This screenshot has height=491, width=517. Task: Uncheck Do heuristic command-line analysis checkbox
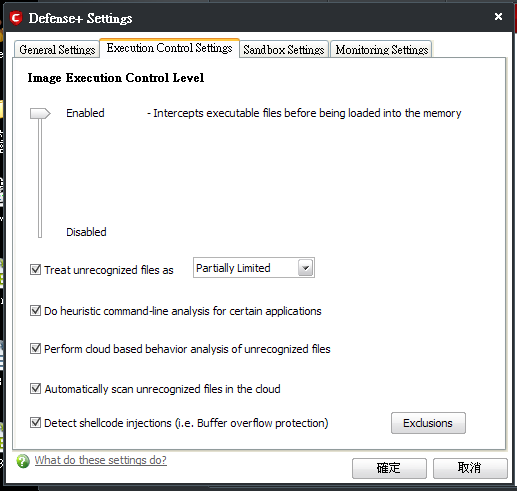click(x=35, y=311)
